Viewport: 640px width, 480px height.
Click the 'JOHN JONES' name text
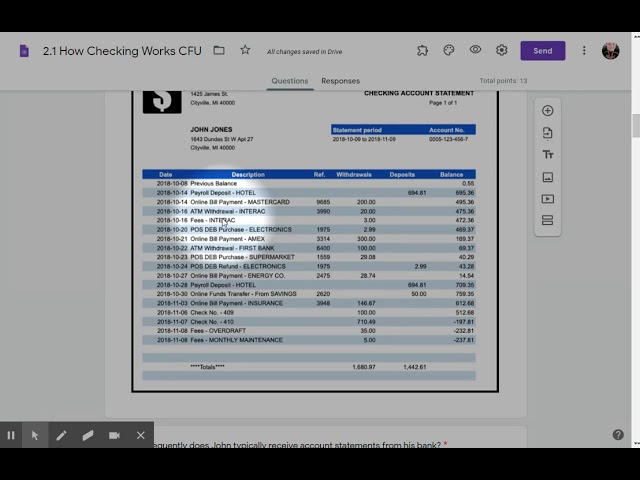[211, 129]
